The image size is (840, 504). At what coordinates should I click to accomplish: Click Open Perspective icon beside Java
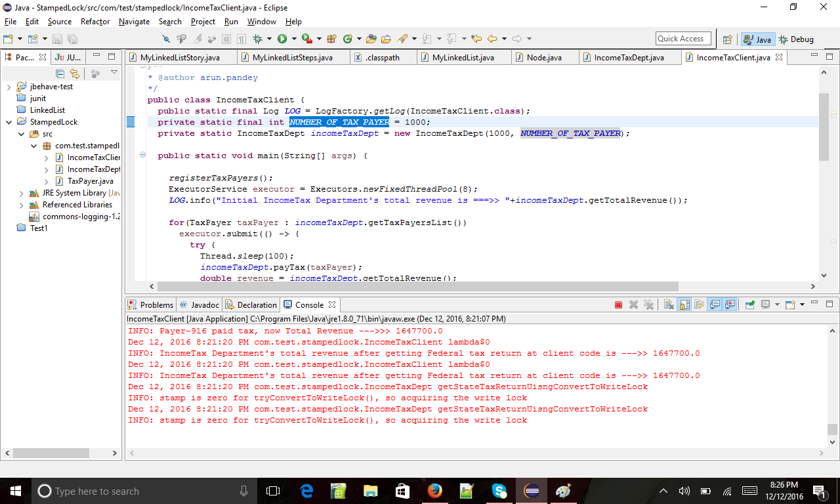pyautogui.click(x=727, y=39)
